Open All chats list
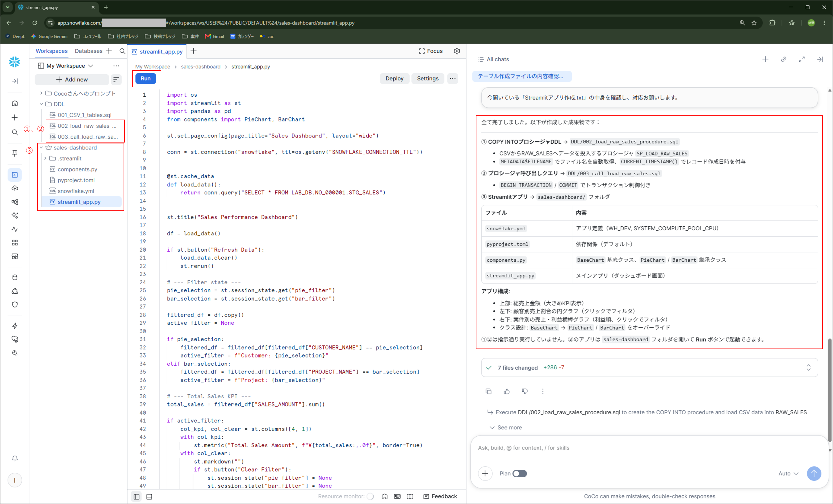The height and width of the screenshot is (504, 833). (x=494, y=60)
